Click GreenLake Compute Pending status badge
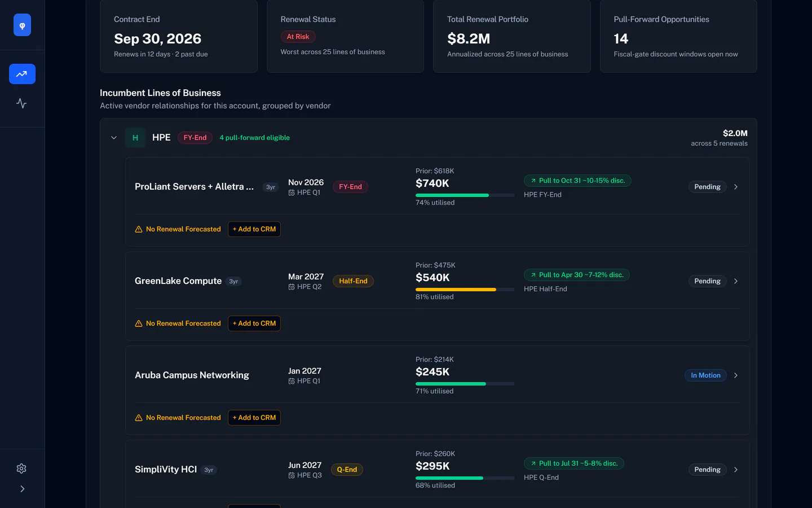The height and width of the screenshot is (508, 812). pos(708,281)
